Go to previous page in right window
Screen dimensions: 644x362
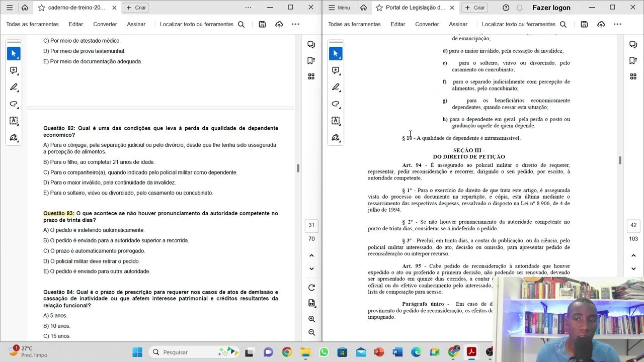click(x=633, y=255)
